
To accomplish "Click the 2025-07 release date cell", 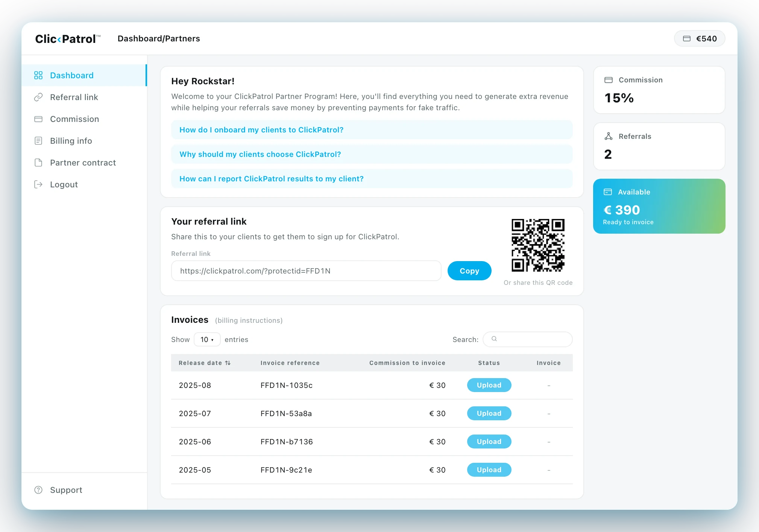I will (x=195, y=413).
